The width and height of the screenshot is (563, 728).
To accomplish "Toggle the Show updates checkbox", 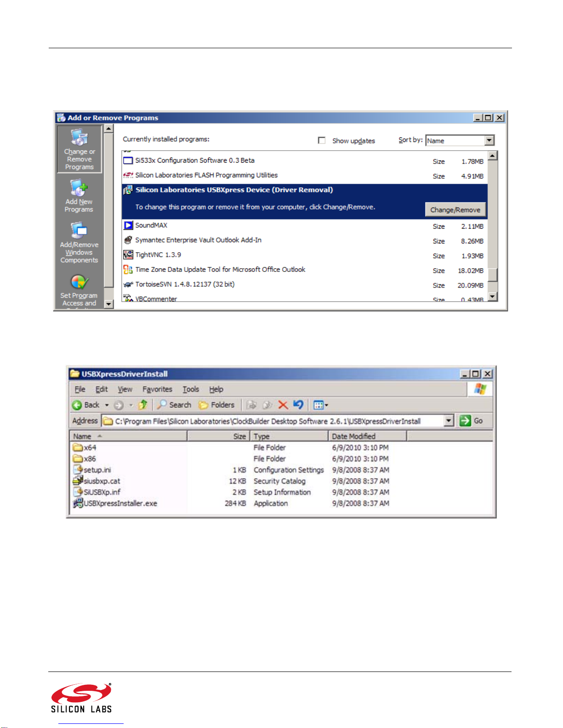I will pos(322,141).
